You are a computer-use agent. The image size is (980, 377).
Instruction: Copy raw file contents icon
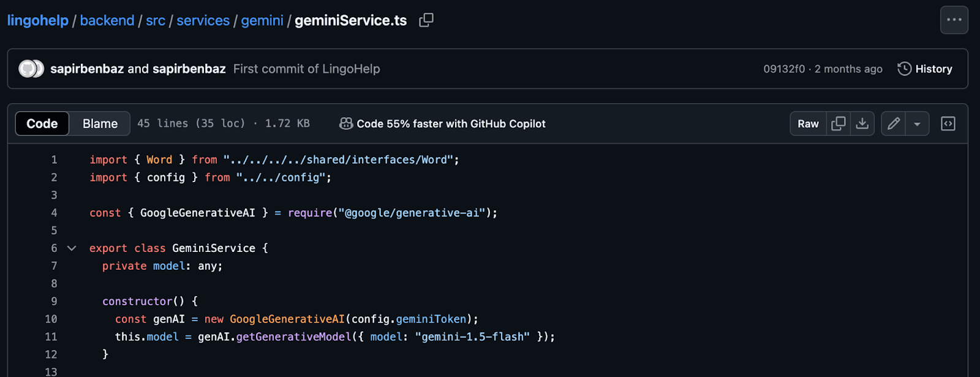point(838,124)
